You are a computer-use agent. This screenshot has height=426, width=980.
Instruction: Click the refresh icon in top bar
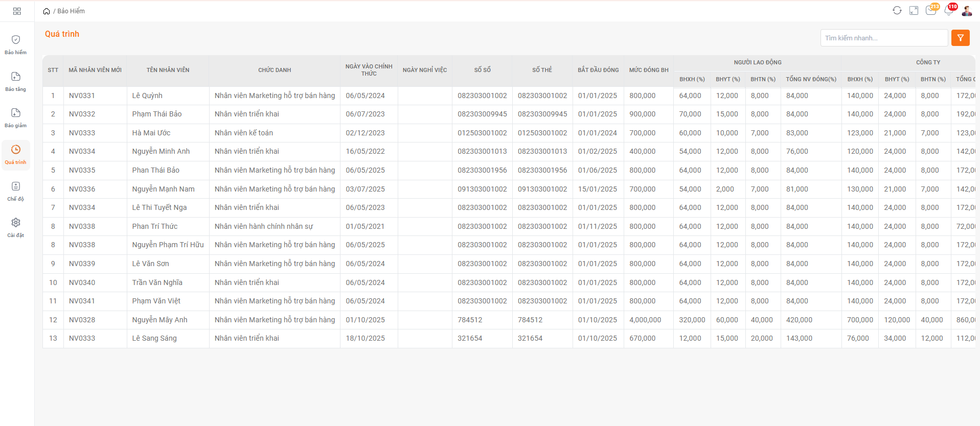(897, 11)
